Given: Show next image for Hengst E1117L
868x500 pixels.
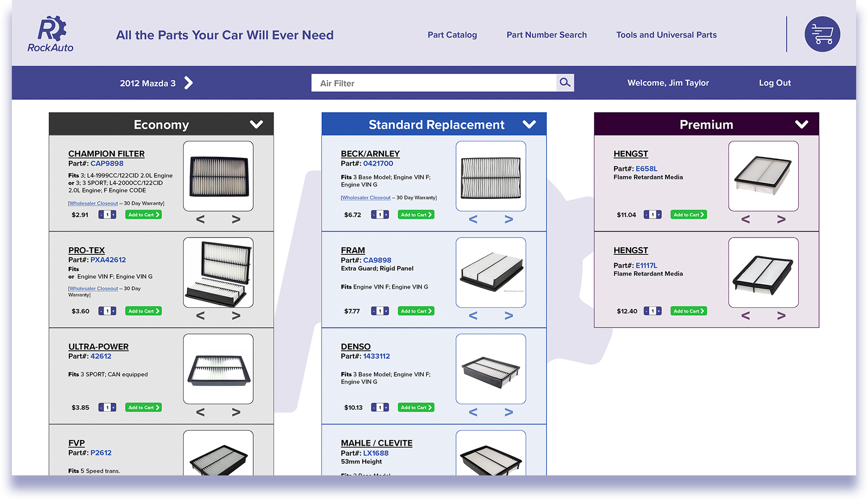Looking at the screenshot, I should click(x=781, y=316).
